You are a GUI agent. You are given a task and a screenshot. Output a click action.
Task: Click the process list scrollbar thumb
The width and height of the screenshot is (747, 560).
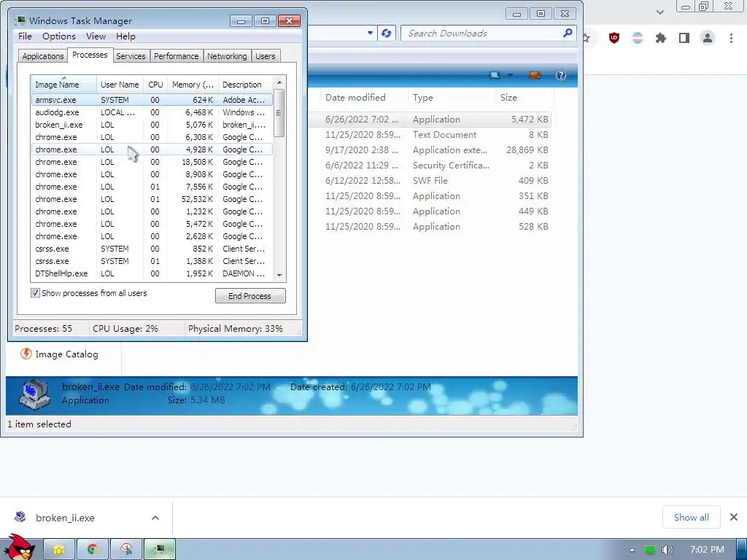tap(279, 113)
